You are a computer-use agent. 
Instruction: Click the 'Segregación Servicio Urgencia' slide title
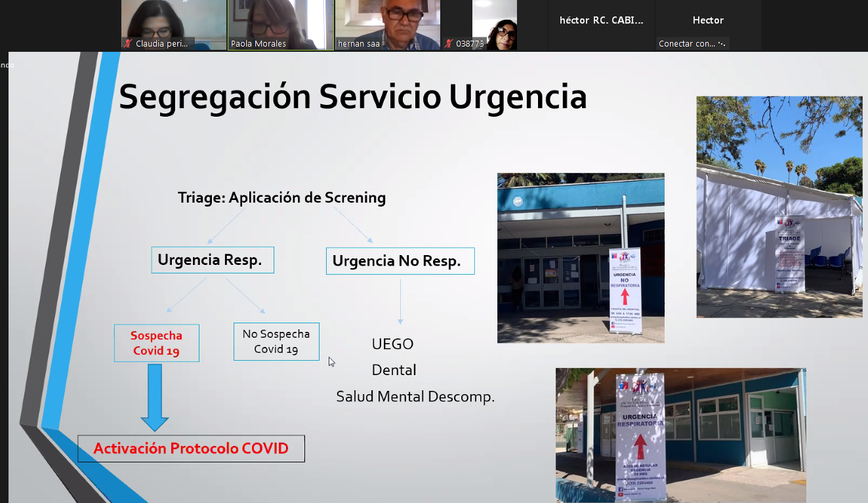coord(352,97)
